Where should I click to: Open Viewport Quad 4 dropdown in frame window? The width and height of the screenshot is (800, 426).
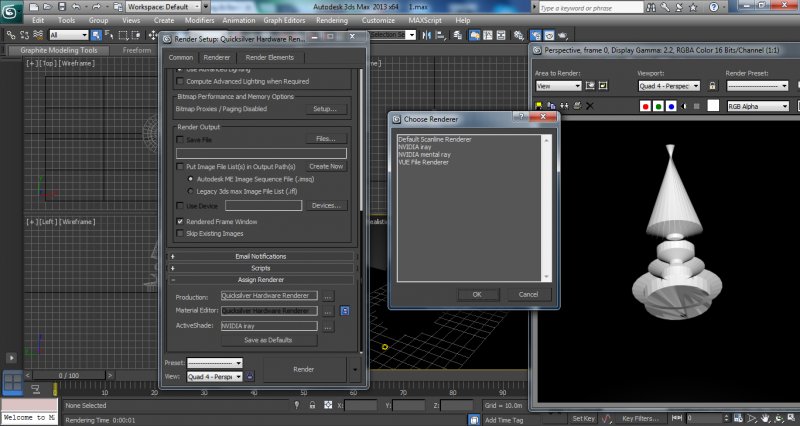tap(669, 86)
